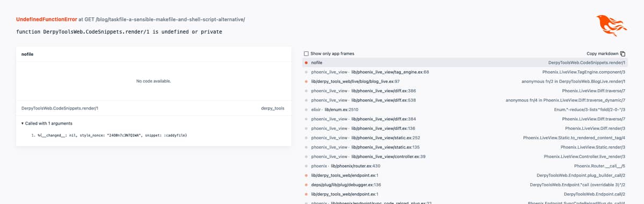Click Phoenix.LiveView.Static.render/3 function name
Viewport: 644px width, 204px height.
tap(593, 147)
